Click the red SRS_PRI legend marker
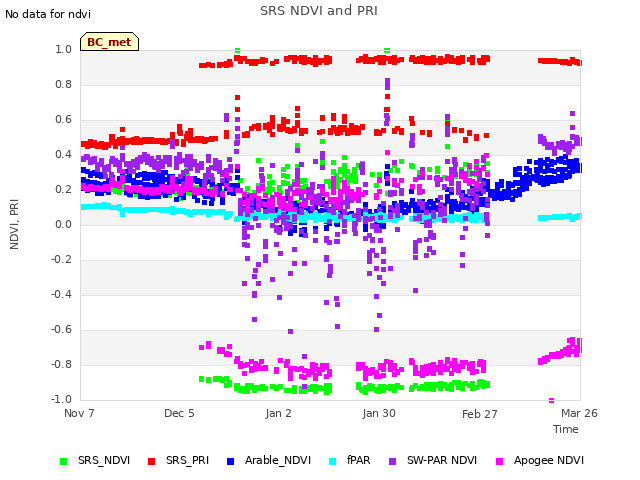 [x=151, y=461]
